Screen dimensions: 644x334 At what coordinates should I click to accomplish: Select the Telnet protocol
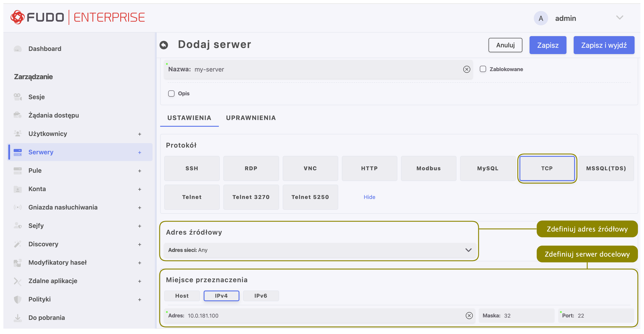click(192, 197)
